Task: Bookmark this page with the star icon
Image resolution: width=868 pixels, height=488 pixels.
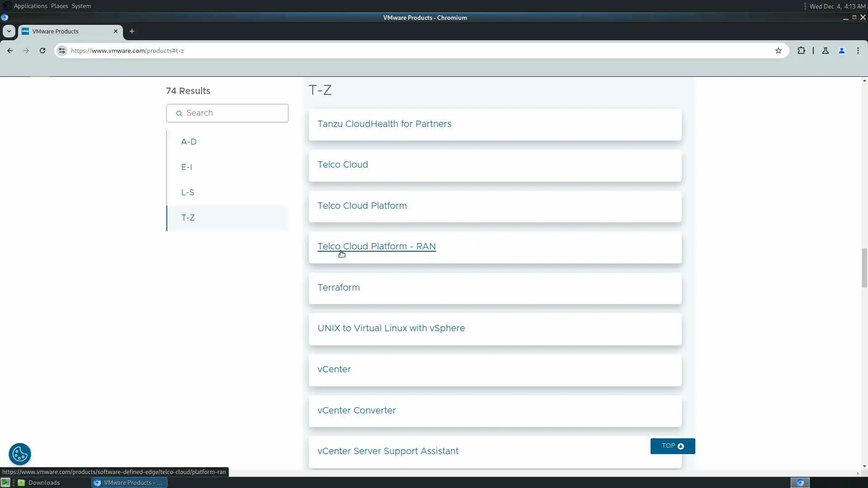Action: coord(778,51)
